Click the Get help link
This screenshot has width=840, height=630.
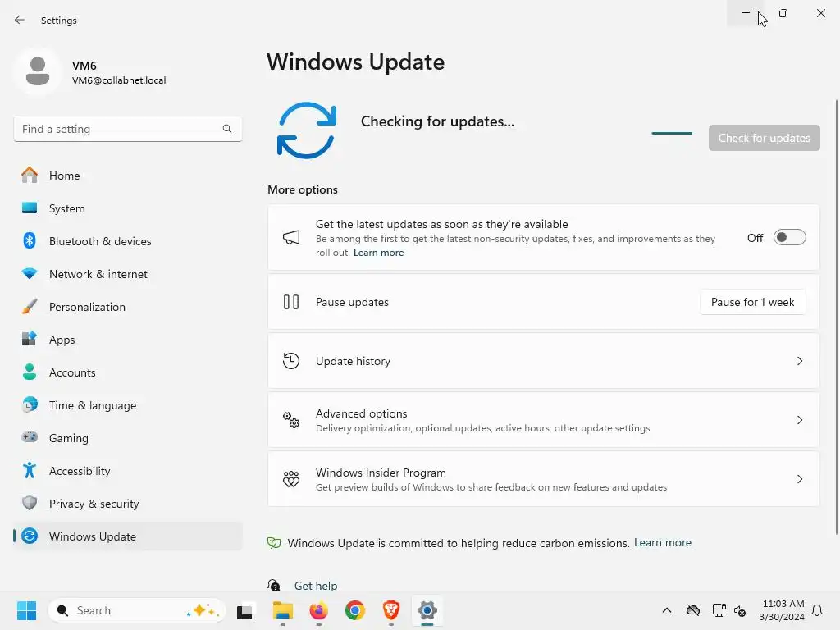(316, 586)
